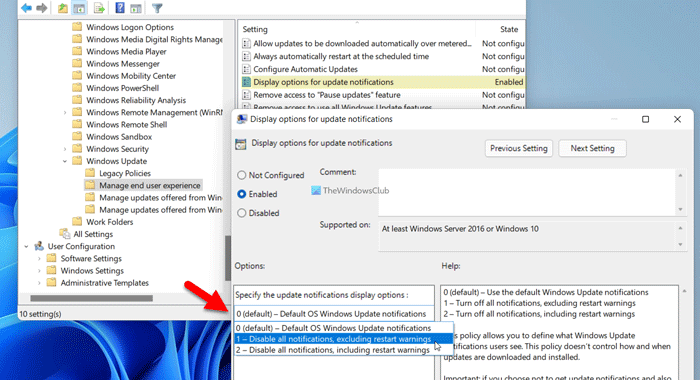
Task: Select the Legacy Policies folder
Action: tap(125, 173)
